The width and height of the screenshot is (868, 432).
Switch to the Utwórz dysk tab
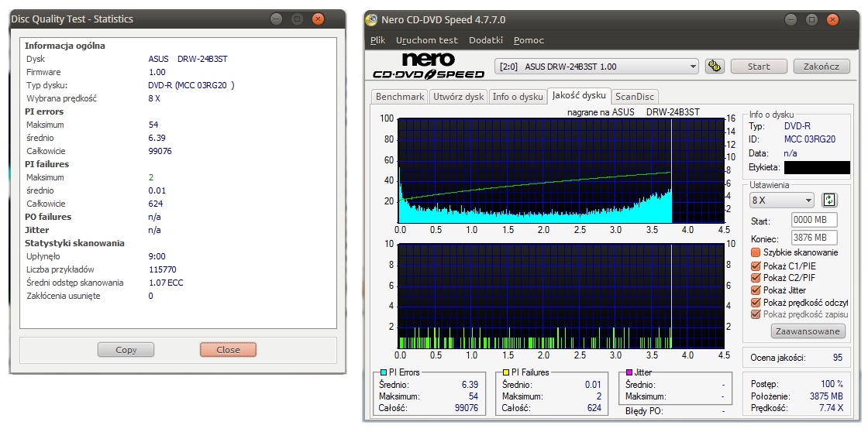(x=458, y=96)
